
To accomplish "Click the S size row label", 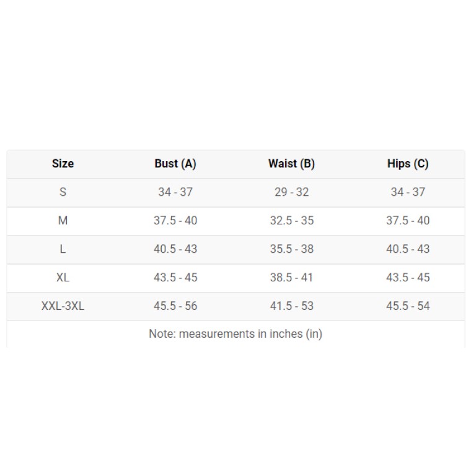I will 63,192.
